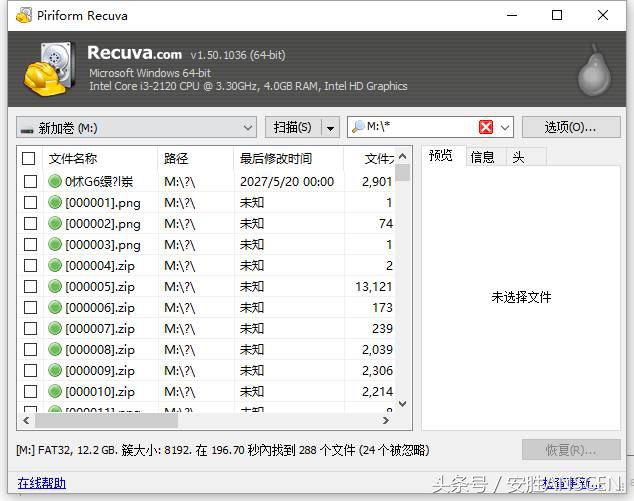Check the box for [000010].zip
The height and width of the screenshot is (501, 634).
click(30, 391)
